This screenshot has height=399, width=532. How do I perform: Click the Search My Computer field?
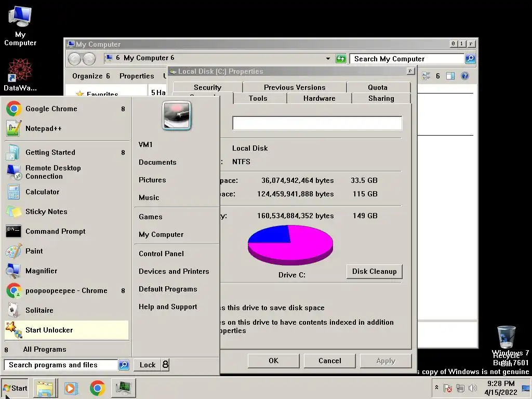407,59
